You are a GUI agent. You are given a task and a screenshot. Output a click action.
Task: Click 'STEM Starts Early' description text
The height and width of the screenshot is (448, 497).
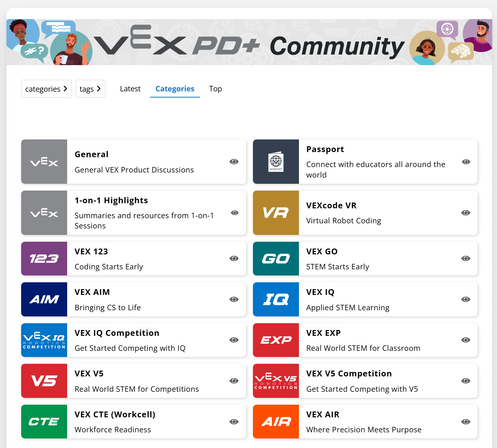338,267
